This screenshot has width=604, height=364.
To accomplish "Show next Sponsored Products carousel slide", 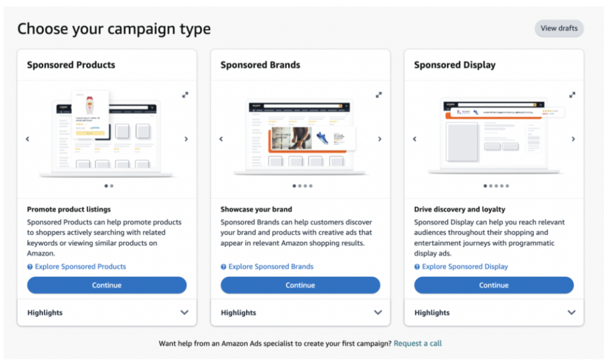I will click(186, 139).
